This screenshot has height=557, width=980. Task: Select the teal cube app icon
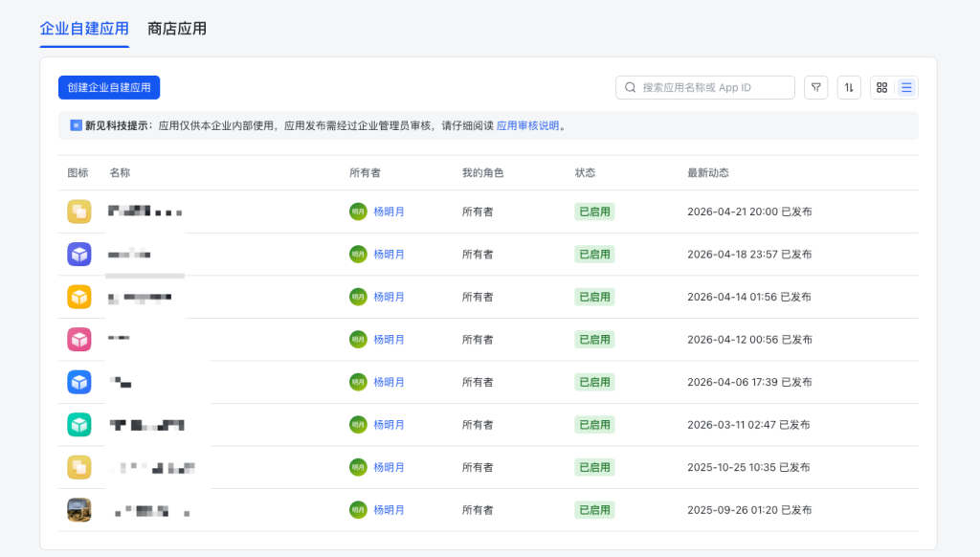click(79, 425)
